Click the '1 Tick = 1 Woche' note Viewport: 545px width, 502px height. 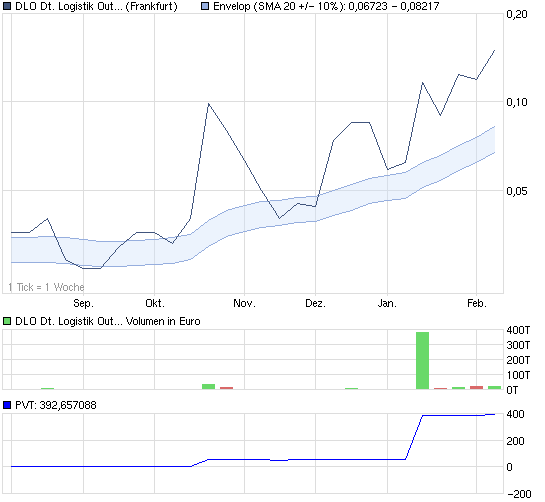pyautogui.click(x=46, y=287)
